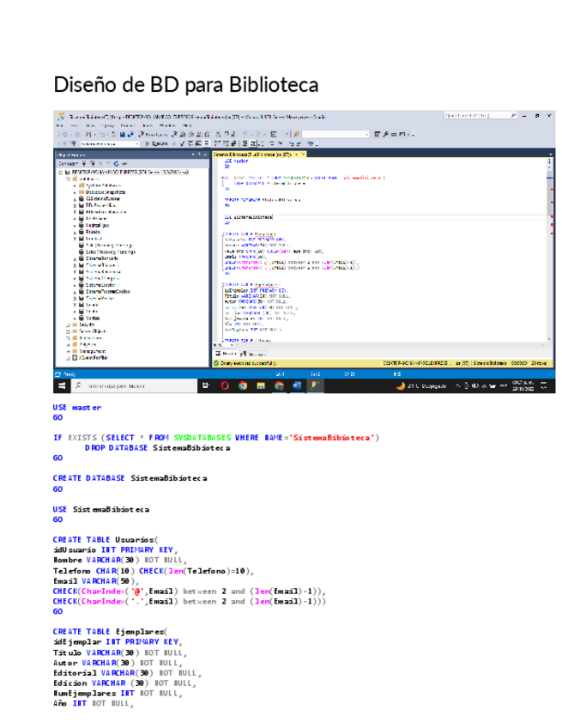Click the Task View icon in the taskbar
The height and width of the screenshot is (728, 562).
[206, 386]
